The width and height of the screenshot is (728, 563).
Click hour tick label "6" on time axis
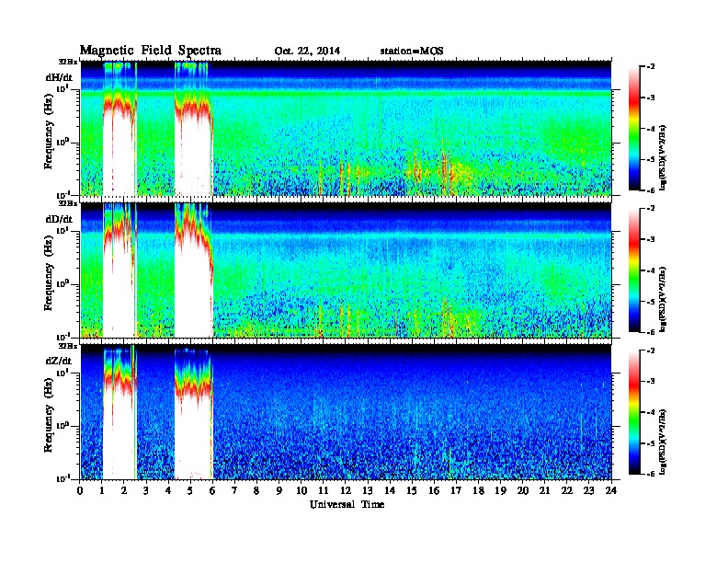pyautogui.click(x=212, y=491)
